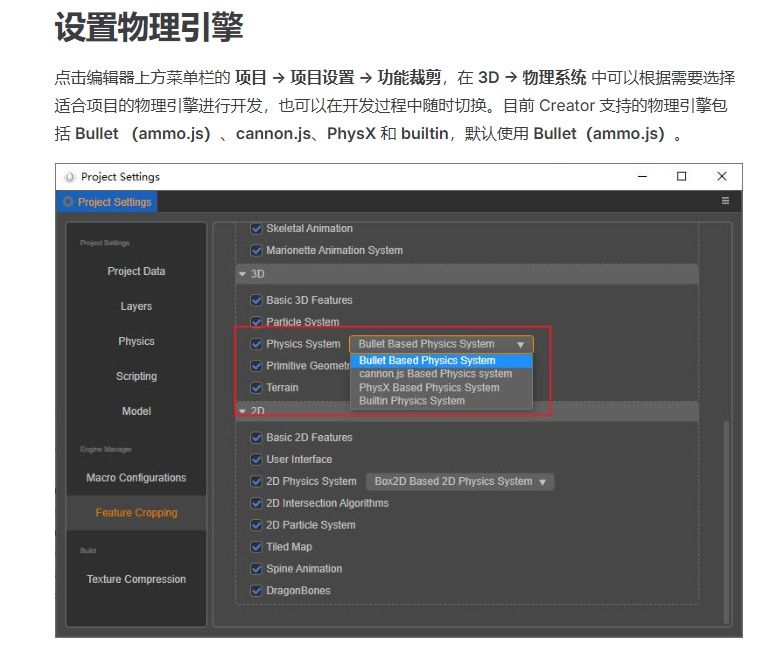
Task: Click the hamburger menu icon in Project Settings
Action: click(x=725, y=201)
